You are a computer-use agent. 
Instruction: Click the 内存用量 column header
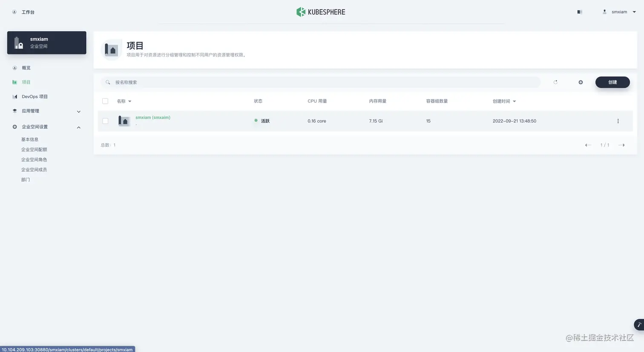[x=378, y=101]
